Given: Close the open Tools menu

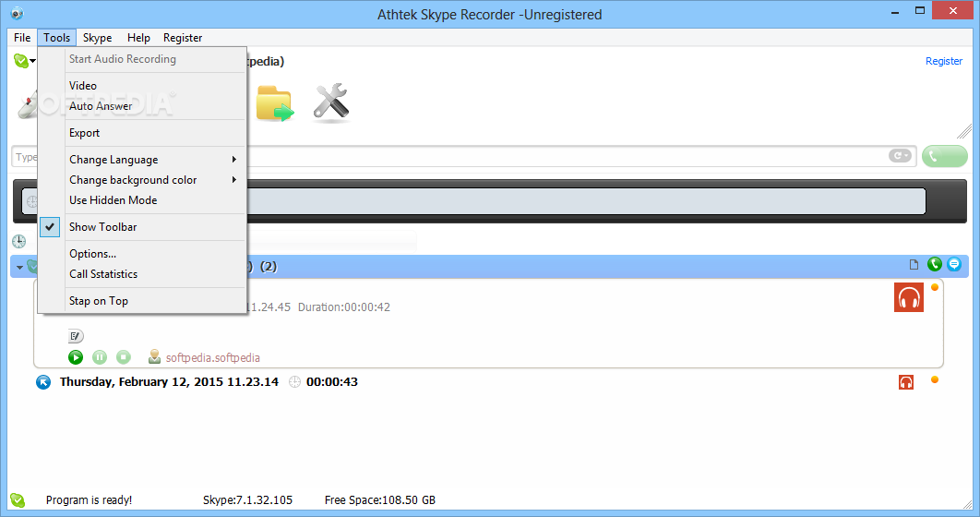Looking at the screenshot, I should pos(57,38).
